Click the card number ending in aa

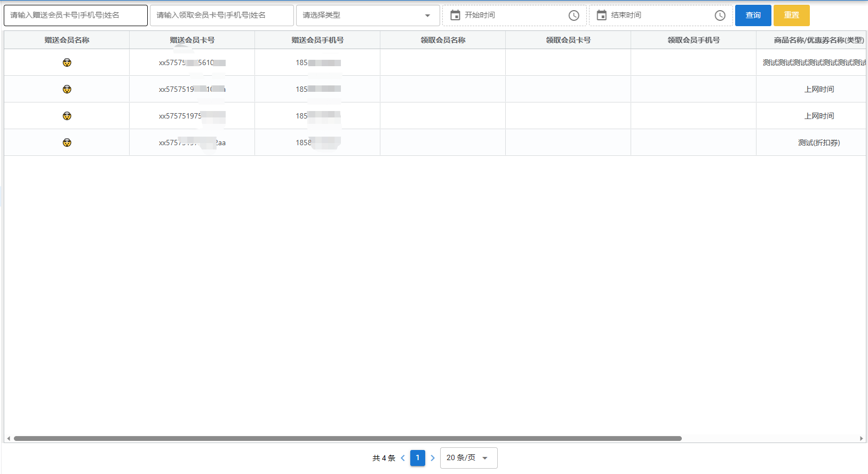(x=192, y=143)
